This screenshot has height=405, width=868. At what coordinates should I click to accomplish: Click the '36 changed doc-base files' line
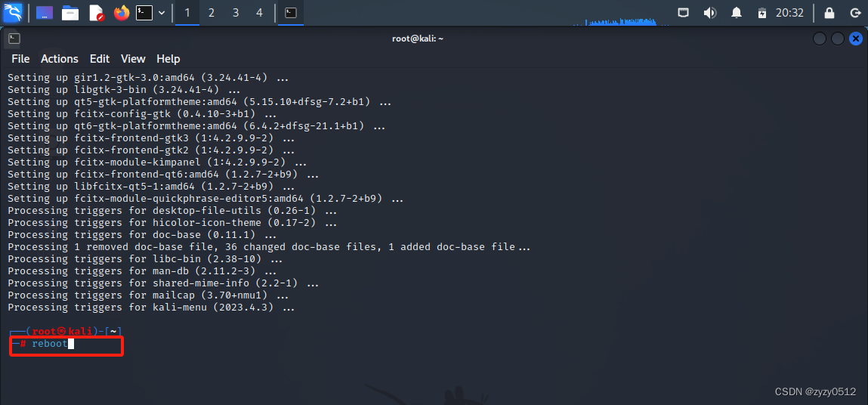pos(269,247)
